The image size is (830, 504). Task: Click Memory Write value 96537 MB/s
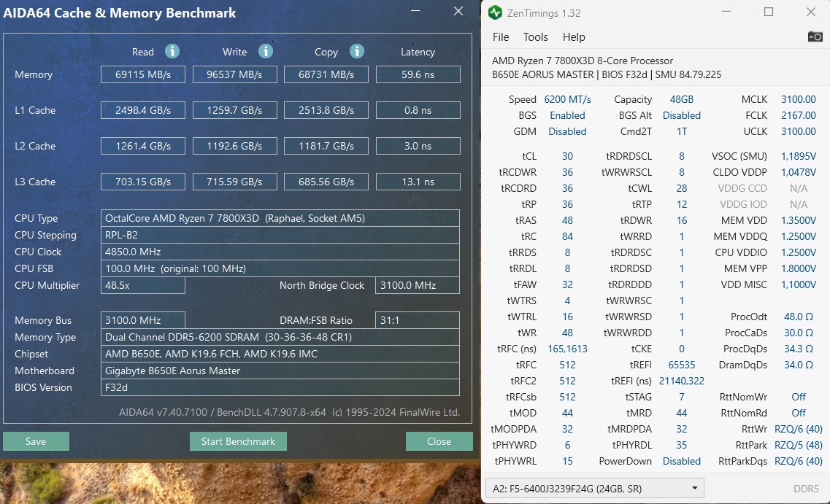click(x=234, y=74)
